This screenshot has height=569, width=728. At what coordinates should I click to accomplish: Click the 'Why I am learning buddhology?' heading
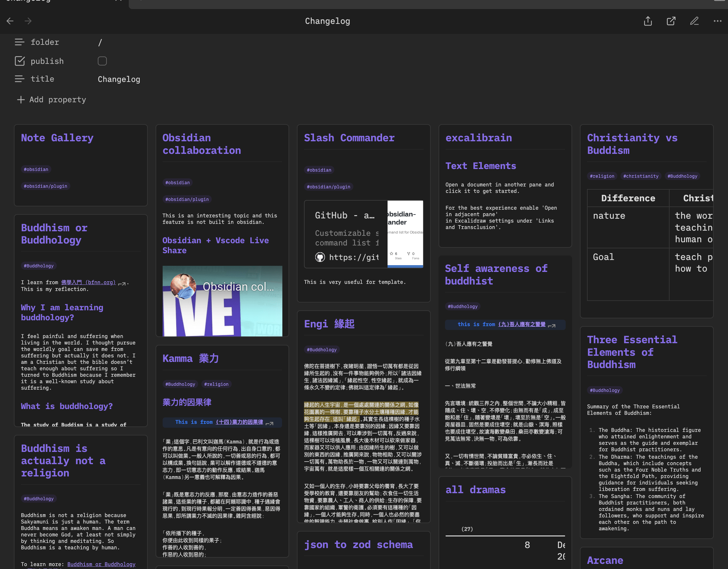pyautogui.click(x=62, y=312)
